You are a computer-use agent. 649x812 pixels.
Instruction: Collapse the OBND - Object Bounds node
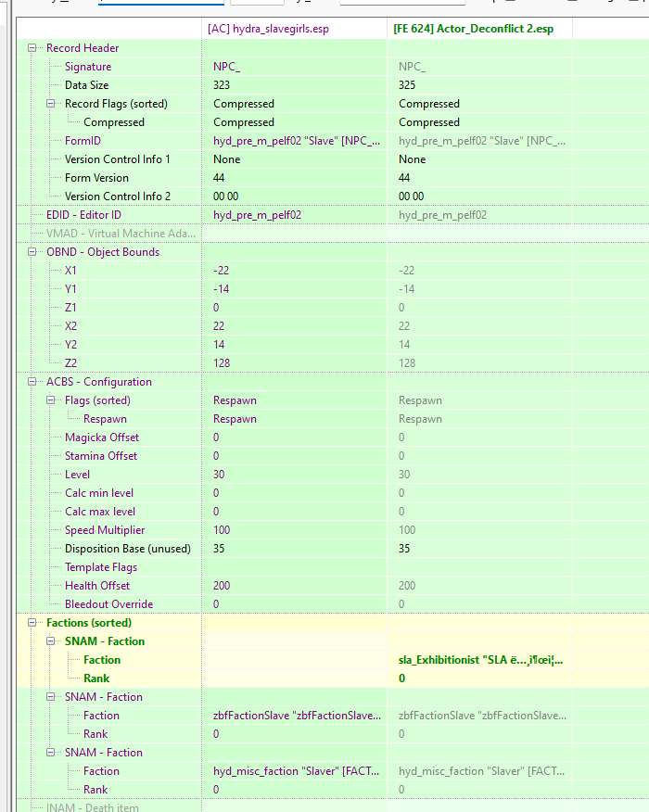tap(32, 252)
